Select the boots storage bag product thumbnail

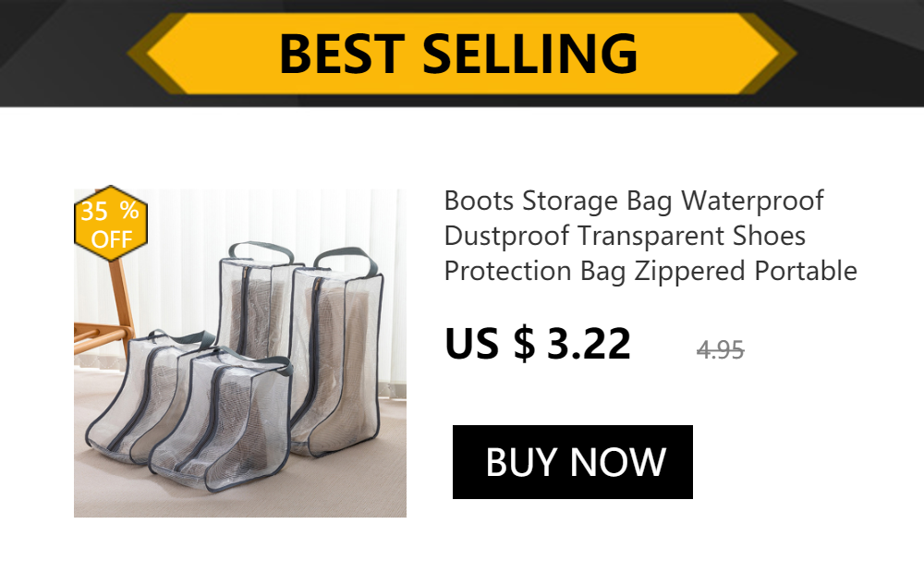[240, 353]
